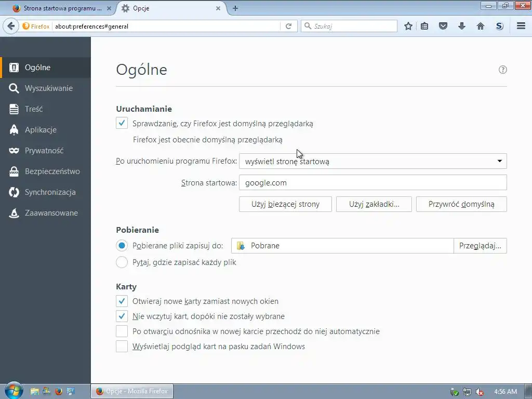
Task: Click the Użyj bieżącej strony button
Action: 285,204
